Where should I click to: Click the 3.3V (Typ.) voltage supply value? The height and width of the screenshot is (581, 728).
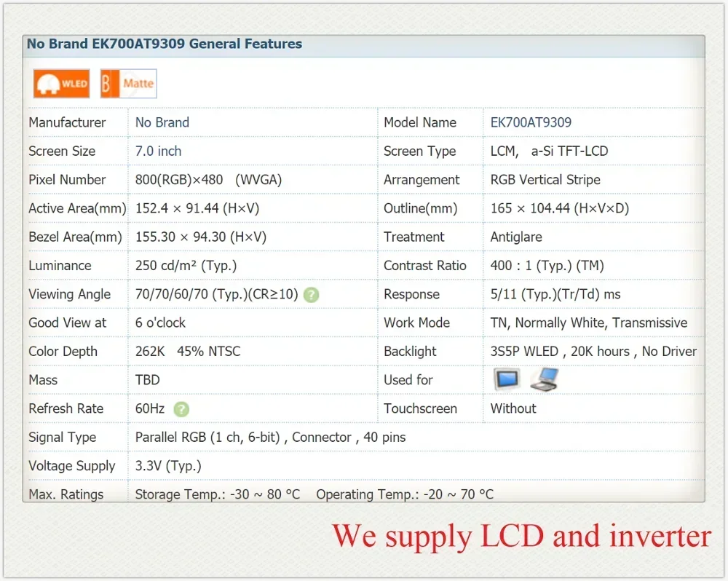[168, 466]
